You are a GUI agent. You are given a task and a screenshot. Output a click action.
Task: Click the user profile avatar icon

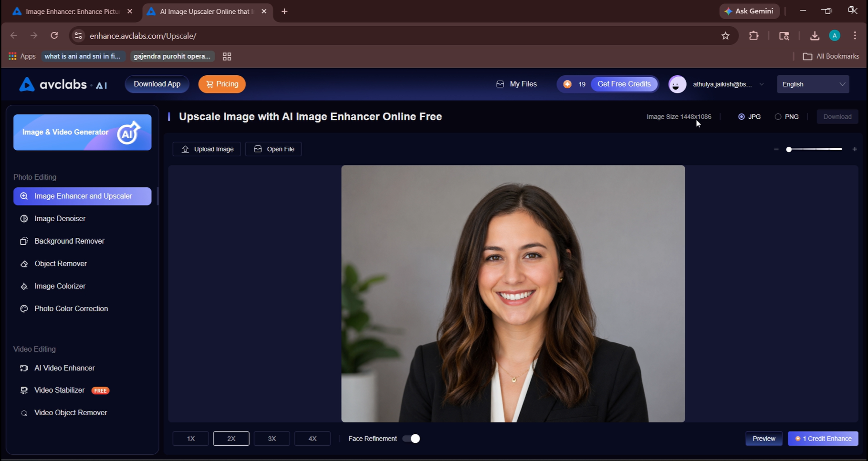pyautogui.click(x=677, y=84)
